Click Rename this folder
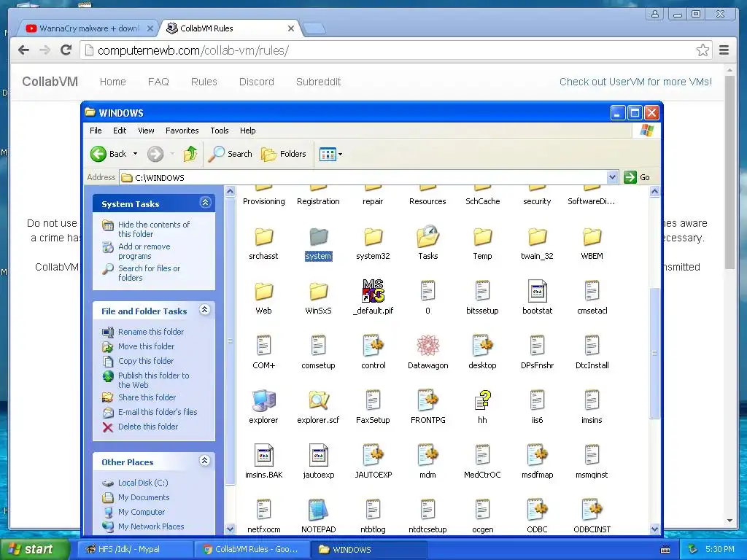 pos(150,332)
